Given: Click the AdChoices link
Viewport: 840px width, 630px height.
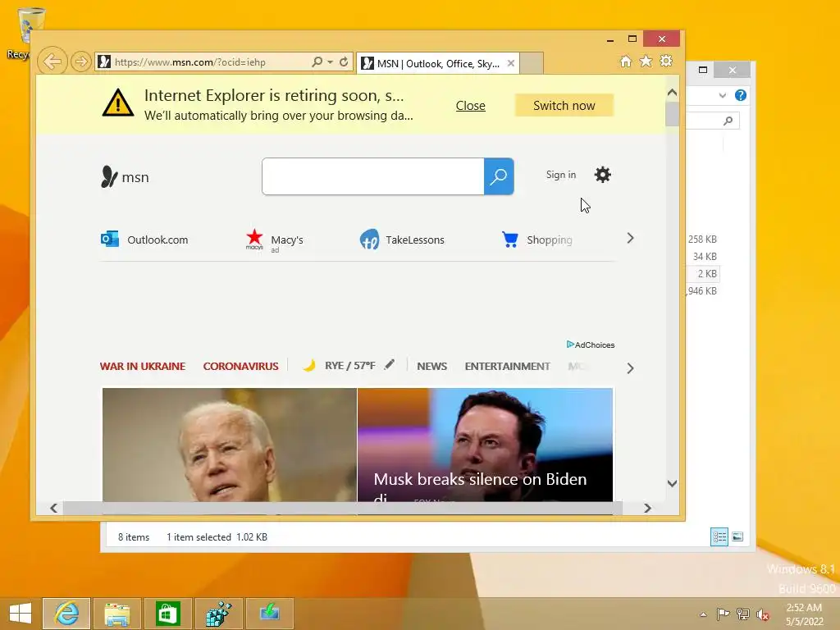Looking at the screenshot, I should coord(591,345).
